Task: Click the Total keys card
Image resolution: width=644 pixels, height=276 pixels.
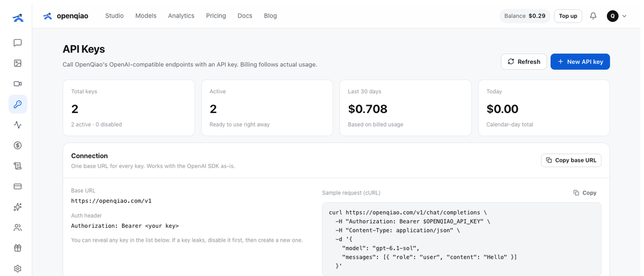Action: click(x=129, y=108)
